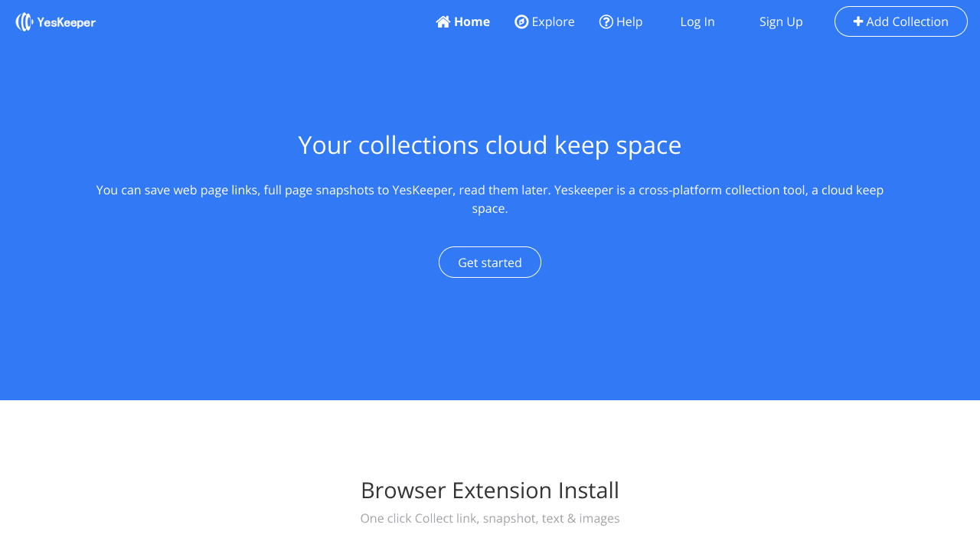Click the YesKeeper logo icon

click(24, 22)
